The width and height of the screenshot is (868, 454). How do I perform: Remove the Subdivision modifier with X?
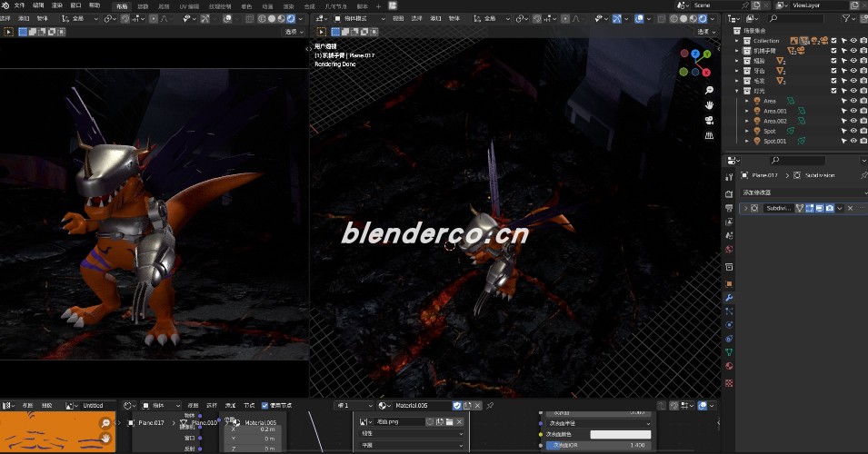(851, 208)
